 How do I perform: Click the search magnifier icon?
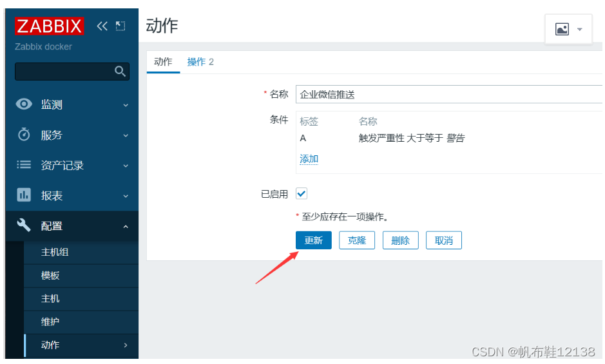click(x=120, y=72)
